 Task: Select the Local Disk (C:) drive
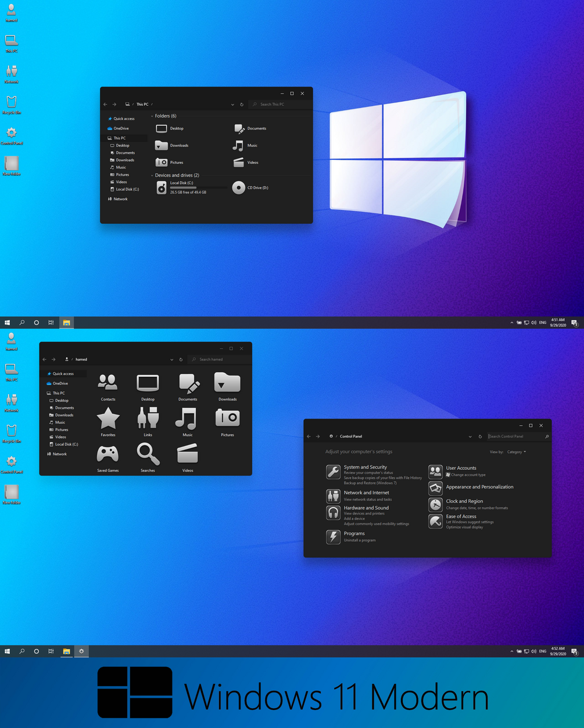(x=191, y=187)
